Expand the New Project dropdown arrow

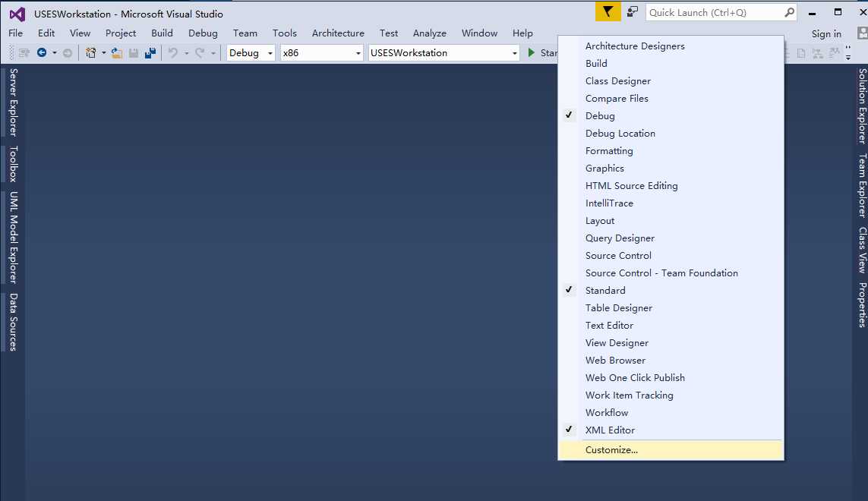click(x=103, y=53)
